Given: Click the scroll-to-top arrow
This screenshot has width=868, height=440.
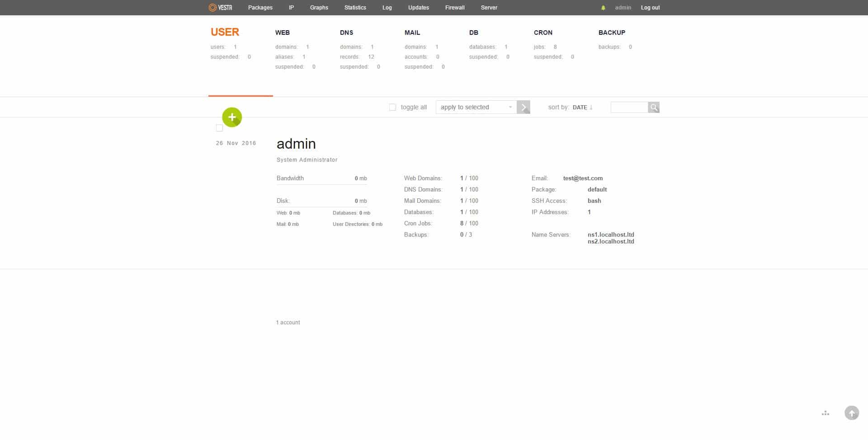Looking at the screenshot, I should tap(852, 412).
